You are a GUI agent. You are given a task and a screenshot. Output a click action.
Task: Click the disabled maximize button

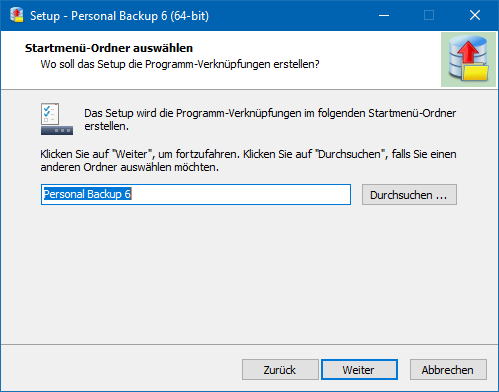point(429,15)
